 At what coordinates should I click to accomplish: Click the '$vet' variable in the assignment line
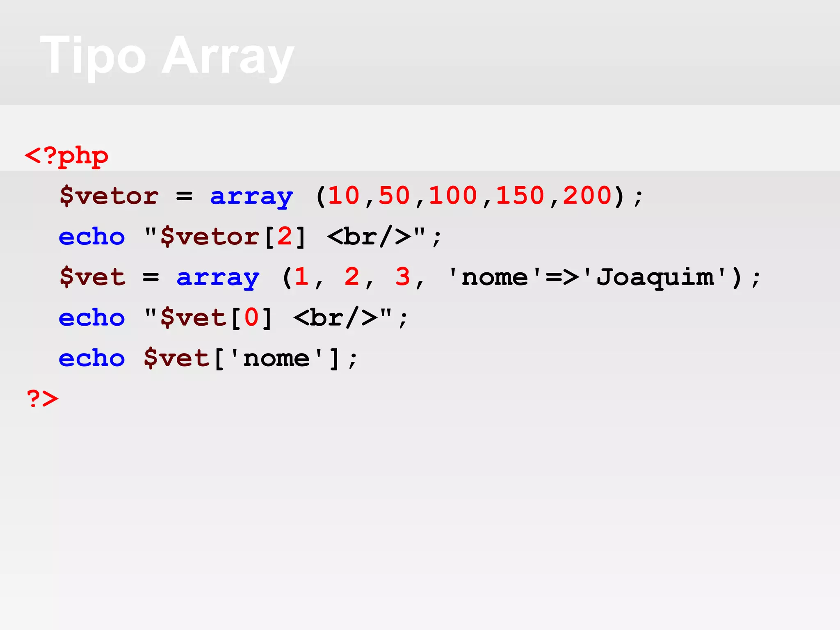click(x=92, y=277)
